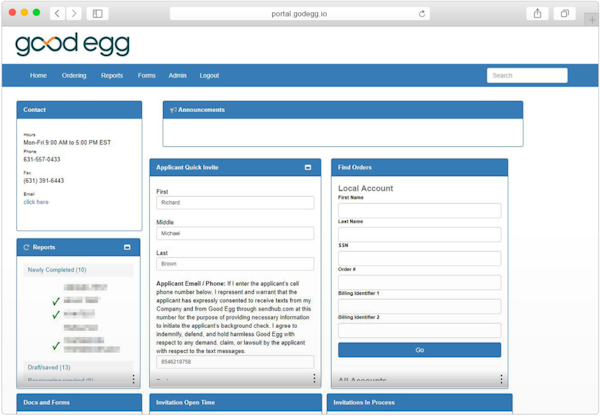Click the SSN field
600x416 pixels.
pos(419,258)
